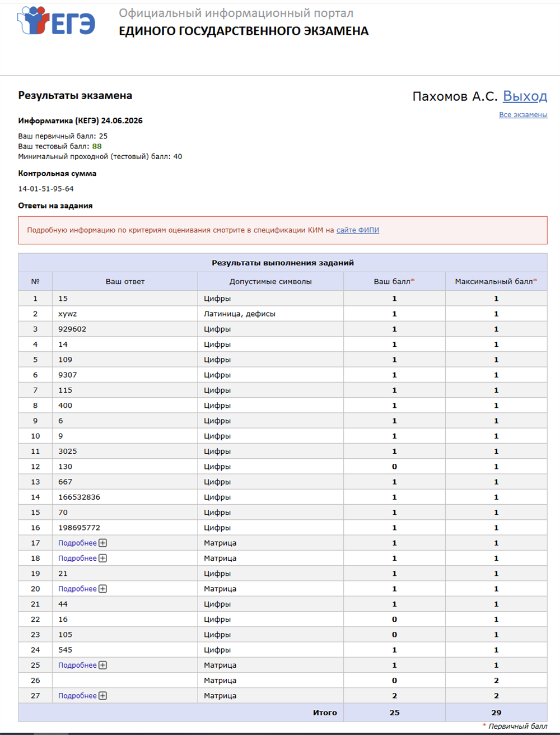Click the Ваш первичный балл: 25 line
The image size is (560, 735).
[63, 136]
